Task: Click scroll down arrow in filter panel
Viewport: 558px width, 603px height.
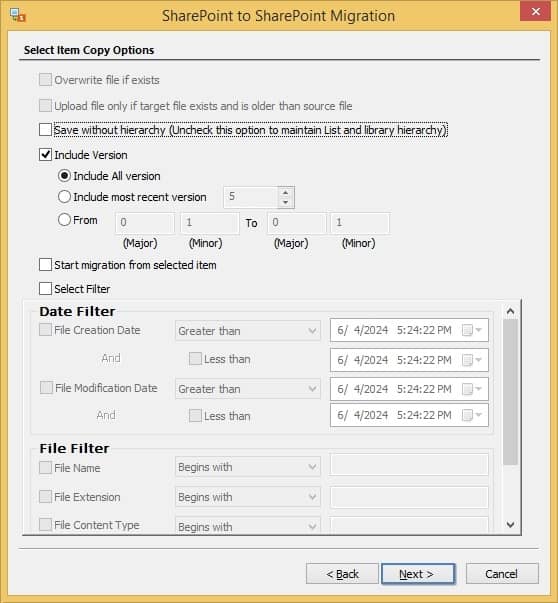Action: [511, 525]
